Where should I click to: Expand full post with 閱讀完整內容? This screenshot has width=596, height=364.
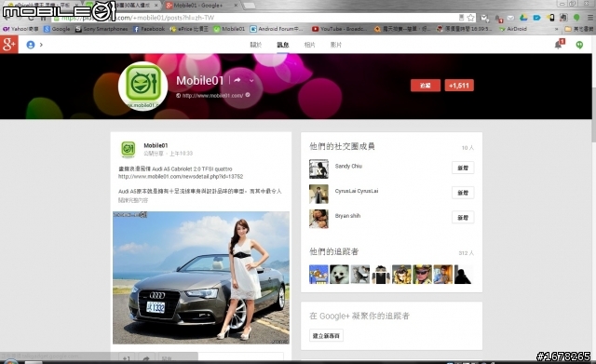pos(133,200)
